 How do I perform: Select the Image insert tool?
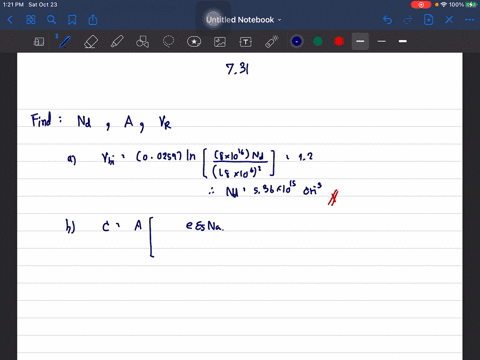[x=220, y=42]
